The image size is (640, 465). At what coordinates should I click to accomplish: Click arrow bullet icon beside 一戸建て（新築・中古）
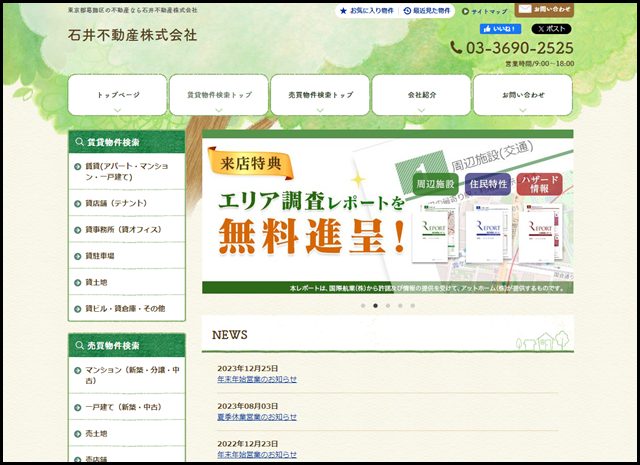click(78, 407)
